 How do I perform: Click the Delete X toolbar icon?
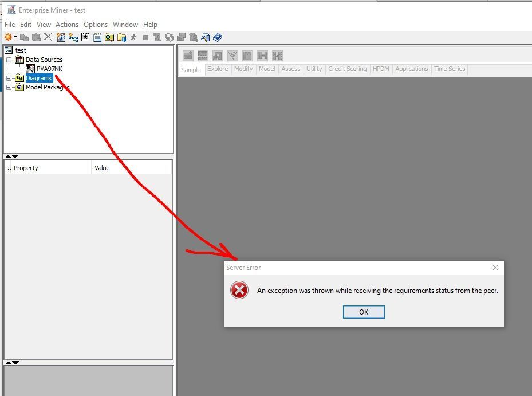click(x=48, y=37)
